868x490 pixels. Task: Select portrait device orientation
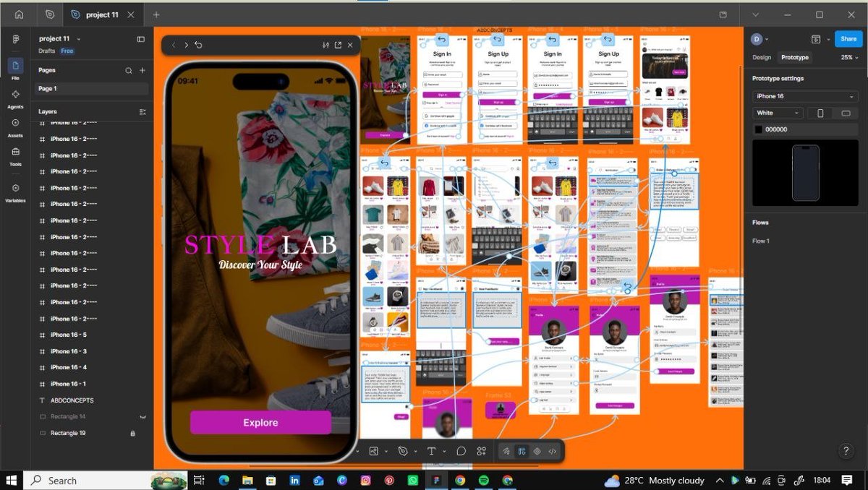coord(820,113)
